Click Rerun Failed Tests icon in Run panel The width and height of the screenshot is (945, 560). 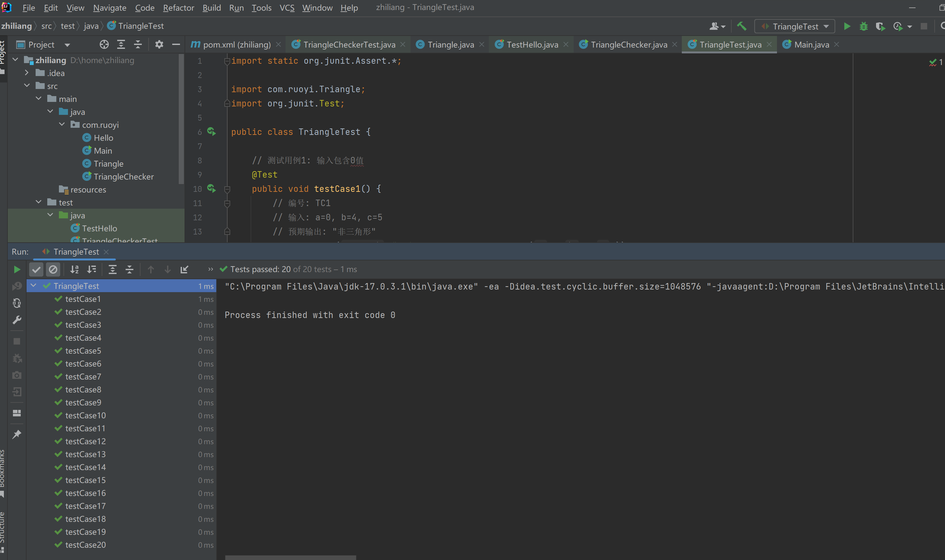coord(17,286)
